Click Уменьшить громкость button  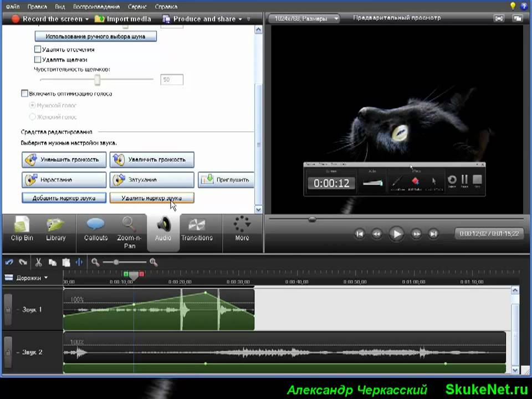64,160
